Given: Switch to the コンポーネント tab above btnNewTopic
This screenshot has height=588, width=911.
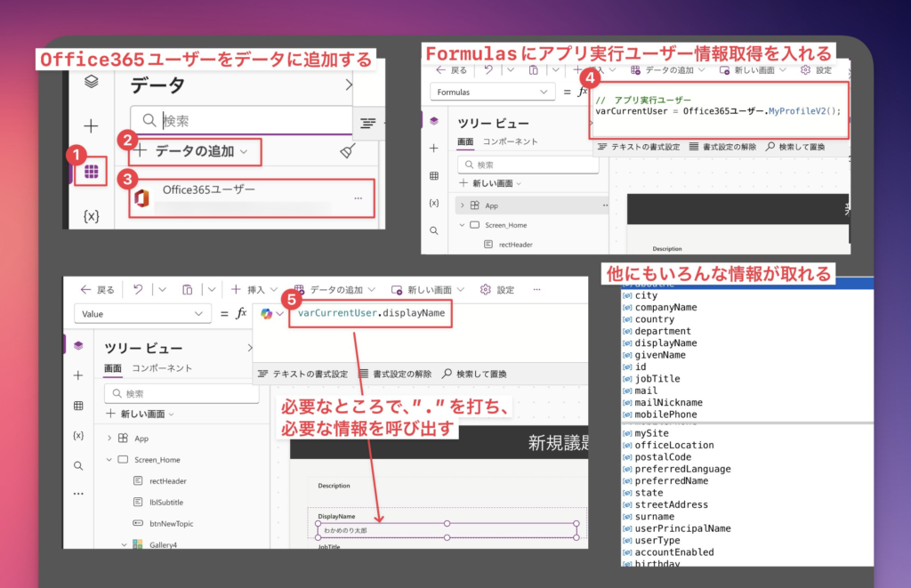Looking at the screenshot, I should tap(162, 368).
